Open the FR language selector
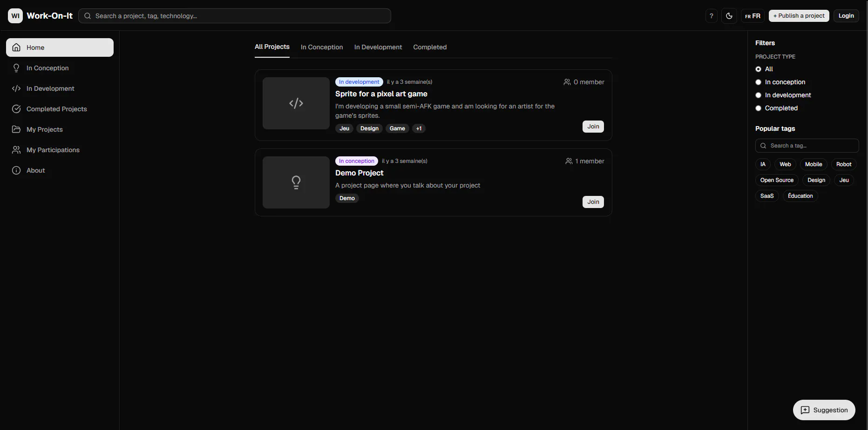The image size is (868, 430). (x=753, y=16)
